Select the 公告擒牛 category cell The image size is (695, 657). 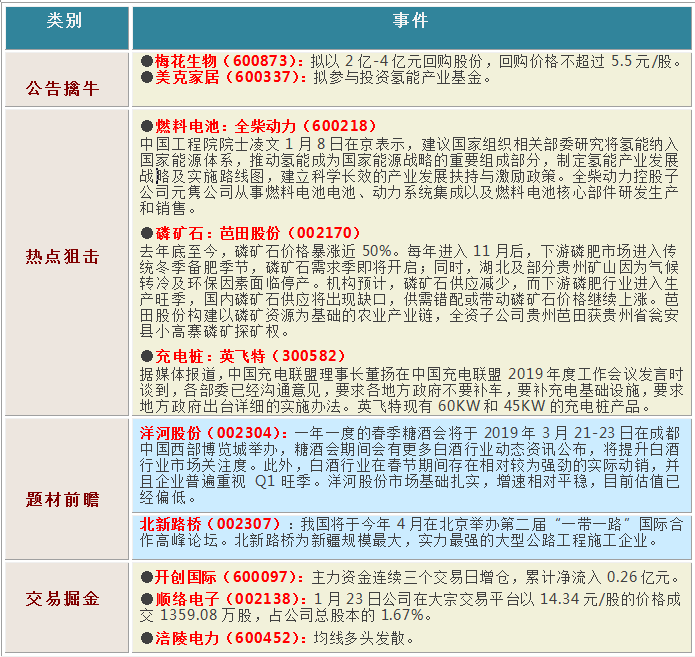tap(67, 79)
